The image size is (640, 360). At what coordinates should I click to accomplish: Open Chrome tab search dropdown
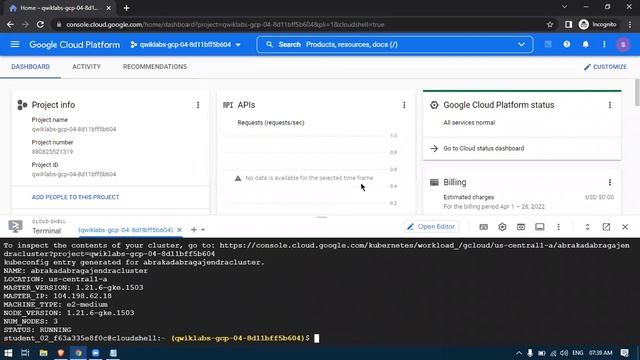pos(564,7)
